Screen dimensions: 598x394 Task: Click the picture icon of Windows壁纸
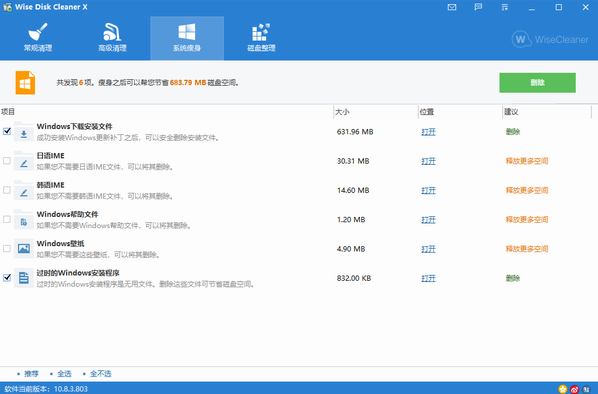(x=24, y=249)
